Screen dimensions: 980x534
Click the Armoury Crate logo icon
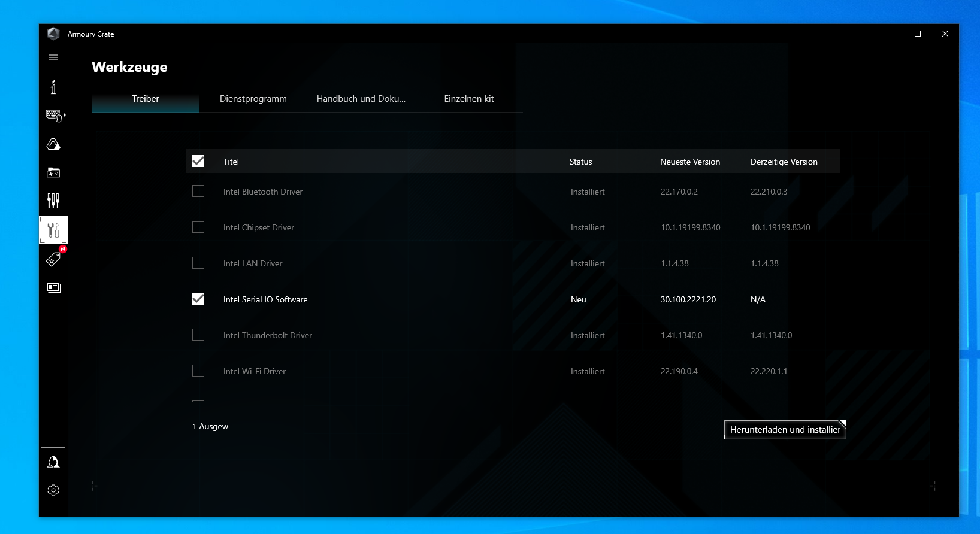click(53, 34)
